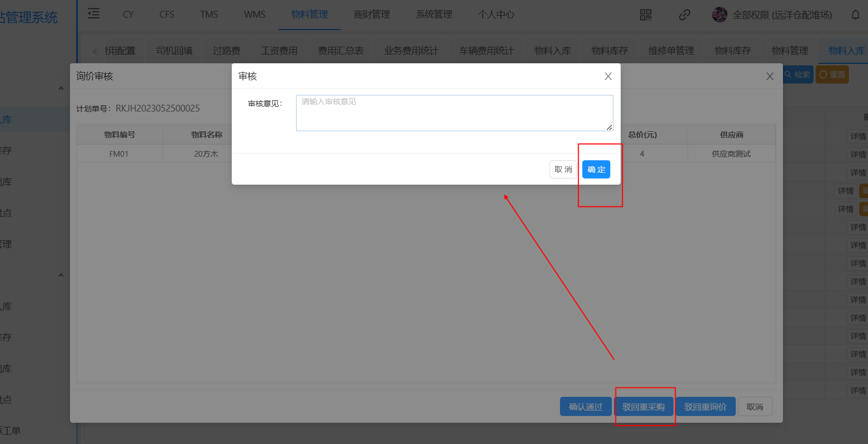Collapse the second sidebar menu group

tap(61, 275)
